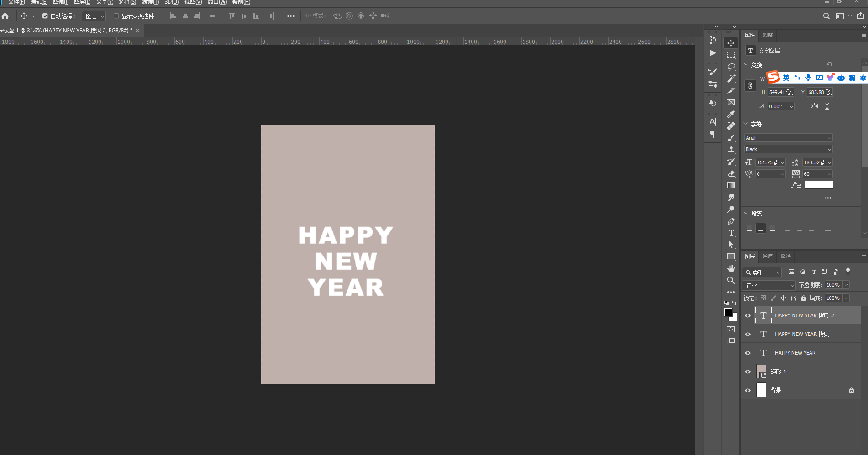This screenshot has width=868, height=455.
Task: Select the Zoom tool in toolbar
Action: pos(731,280)
